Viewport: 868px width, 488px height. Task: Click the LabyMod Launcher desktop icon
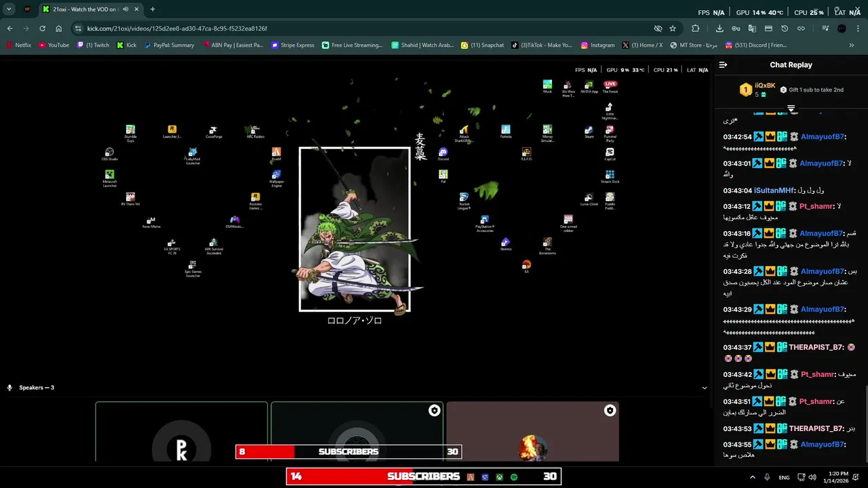[193, 156]
